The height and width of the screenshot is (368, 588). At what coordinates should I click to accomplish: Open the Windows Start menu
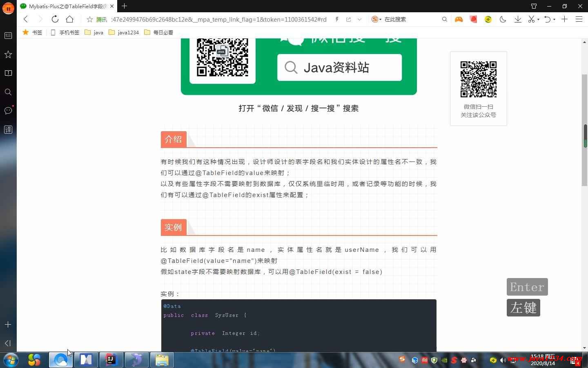coord(11,360)
